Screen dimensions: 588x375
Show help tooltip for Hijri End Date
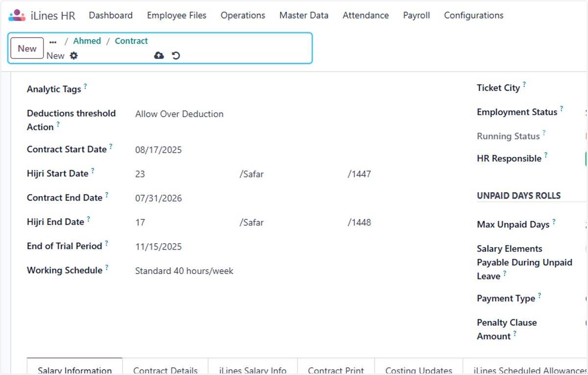tap(89, 219)
